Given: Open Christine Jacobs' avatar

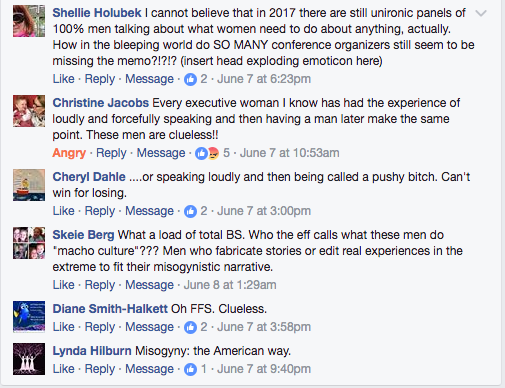Looking at the screenshot, I should point(29,111).
